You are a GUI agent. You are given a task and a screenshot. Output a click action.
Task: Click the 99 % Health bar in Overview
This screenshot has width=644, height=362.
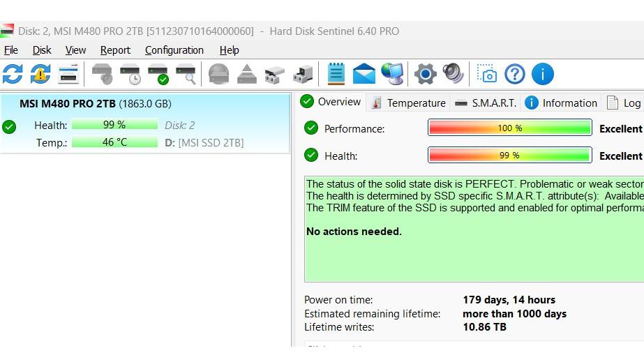tap(510, 155)
